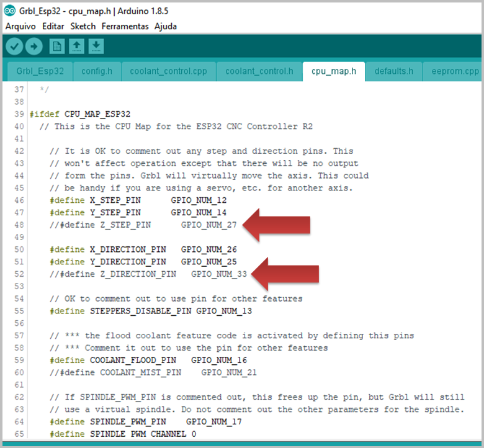Switch to the config.h tab

(97, 71)
